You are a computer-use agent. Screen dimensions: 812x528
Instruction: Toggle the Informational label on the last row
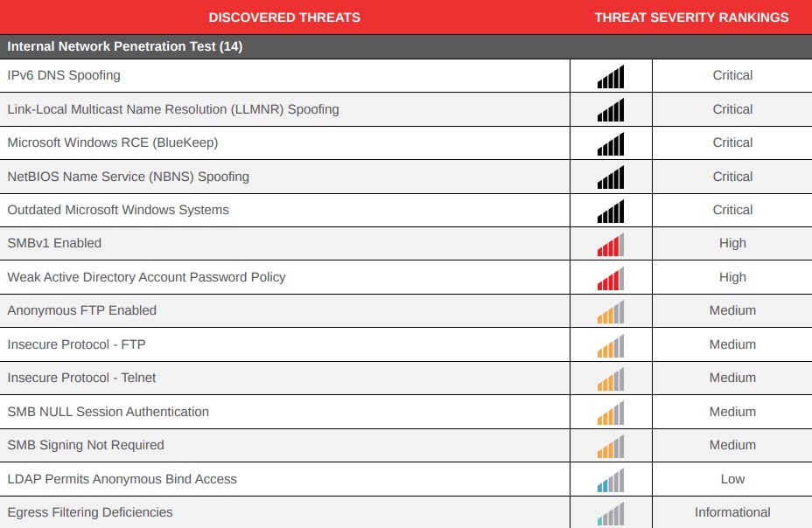click(x=732, y=512)
